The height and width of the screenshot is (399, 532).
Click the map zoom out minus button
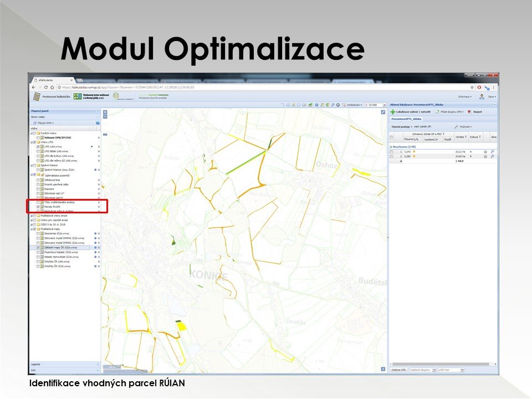[105, 116]
